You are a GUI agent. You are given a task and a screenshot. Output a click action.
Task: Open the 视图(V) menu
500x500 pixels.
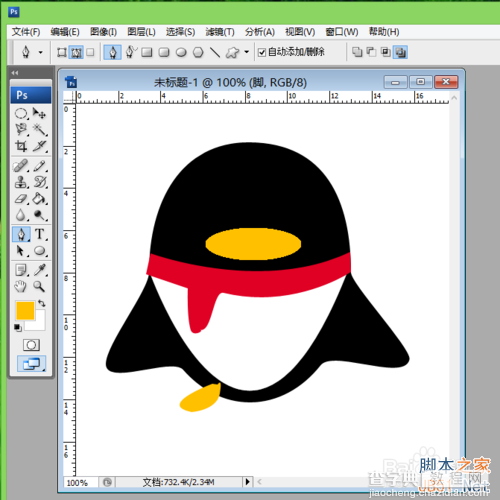300,32
